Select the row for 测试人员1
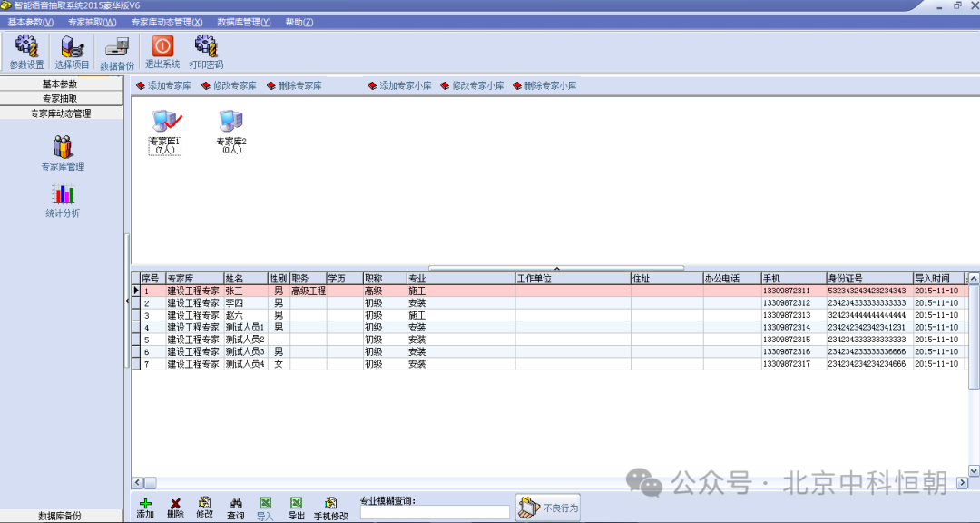The image size is (980, 523). 550,327
